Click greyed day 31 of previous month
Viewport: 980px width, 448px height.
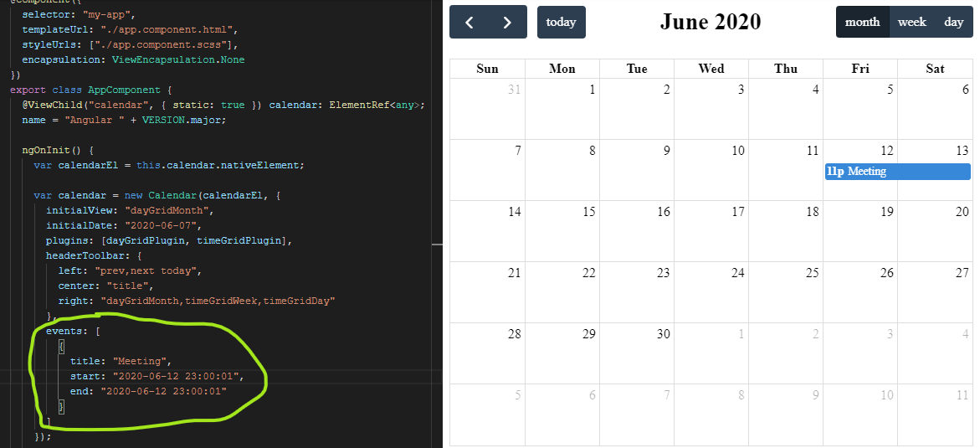click(515, 90)
